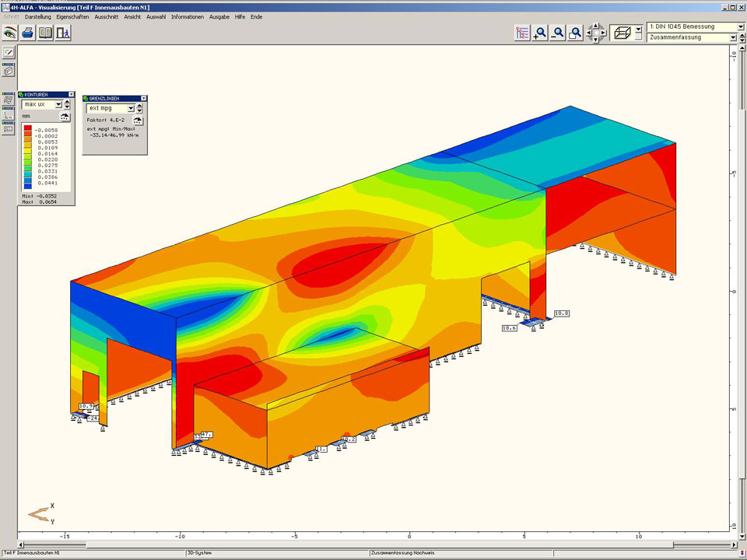Click the exit door icon
Screen dimensions: 747x560
[64, 33]
